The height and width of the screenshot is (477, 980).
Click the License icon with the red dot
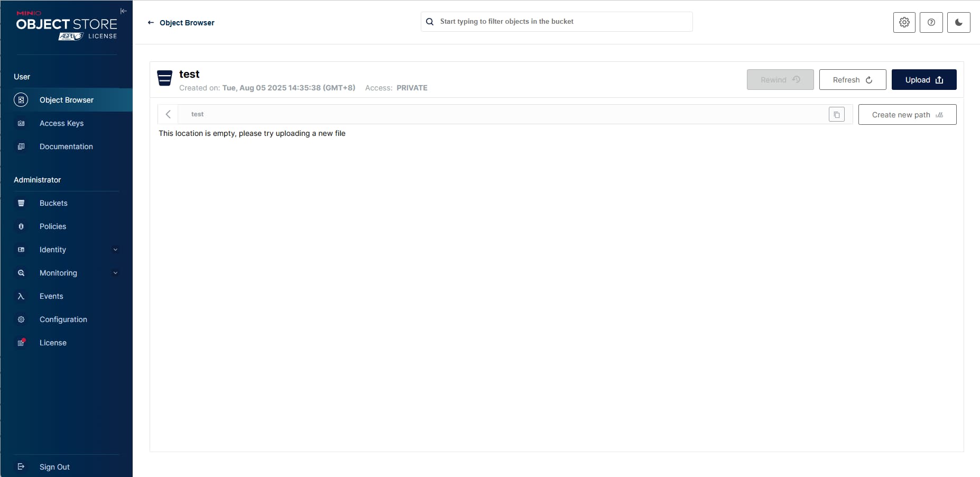click(x=21, y=343)
